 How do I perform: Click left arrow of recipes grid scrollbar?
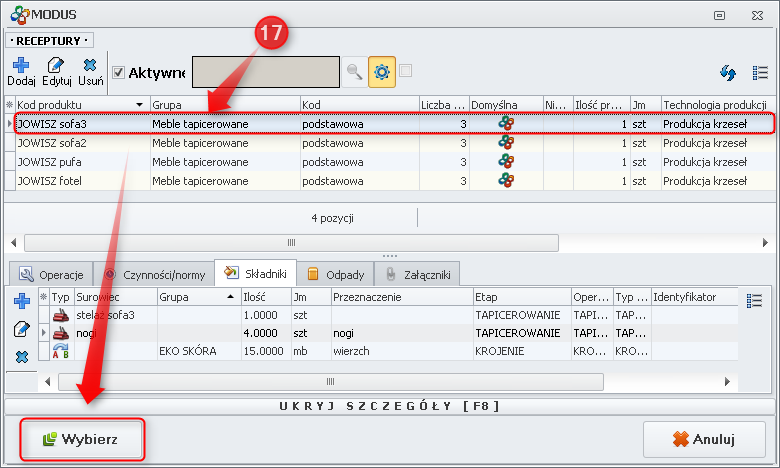coord(13,243)
